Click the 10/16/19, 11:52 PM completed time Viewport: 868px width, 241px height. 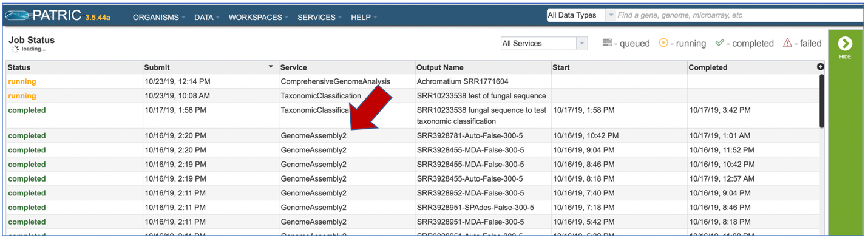722,150
